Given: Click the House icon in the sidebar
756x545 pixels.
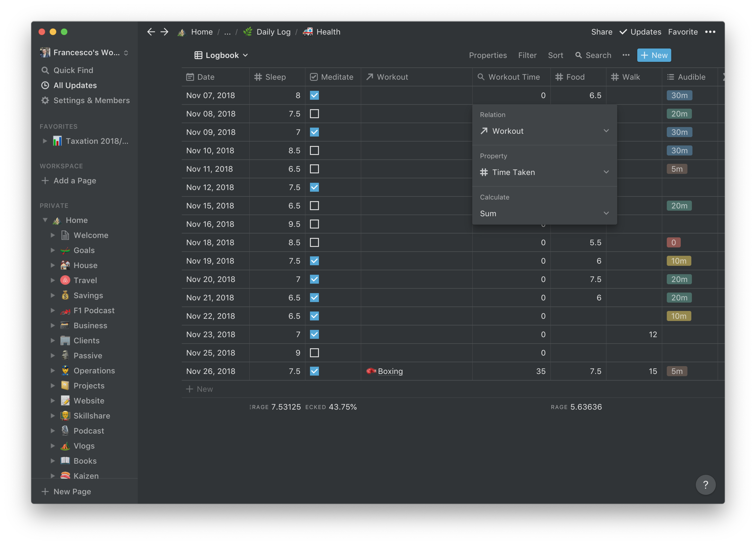Looking at the screenshot, I should [65, 265].
